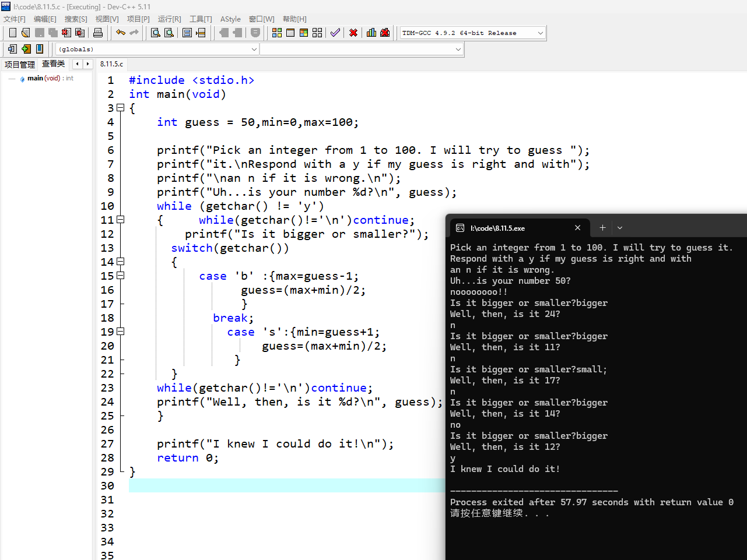This screenshot has width=747, height=560.
Task: Collapse code fold at line 3
Action: click(x=121, y=108)
